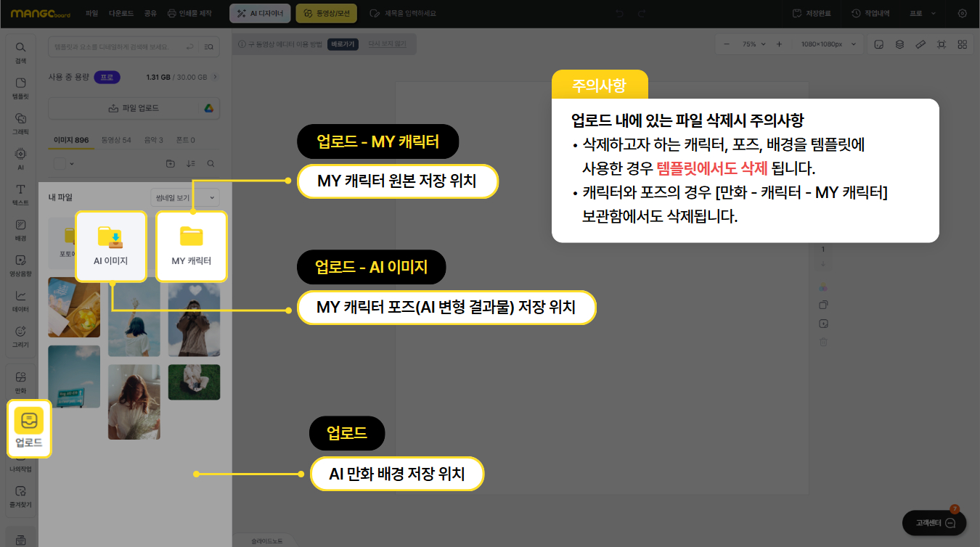
Task: Open the layers icon in top-right toolbar
Action: point(899,44)
